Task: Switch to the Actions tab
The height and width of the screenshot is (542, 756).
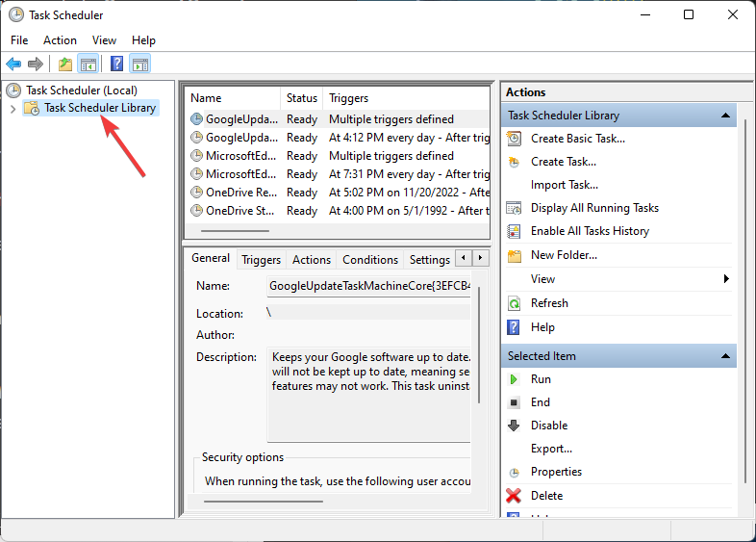Action: tap(312, 260)
